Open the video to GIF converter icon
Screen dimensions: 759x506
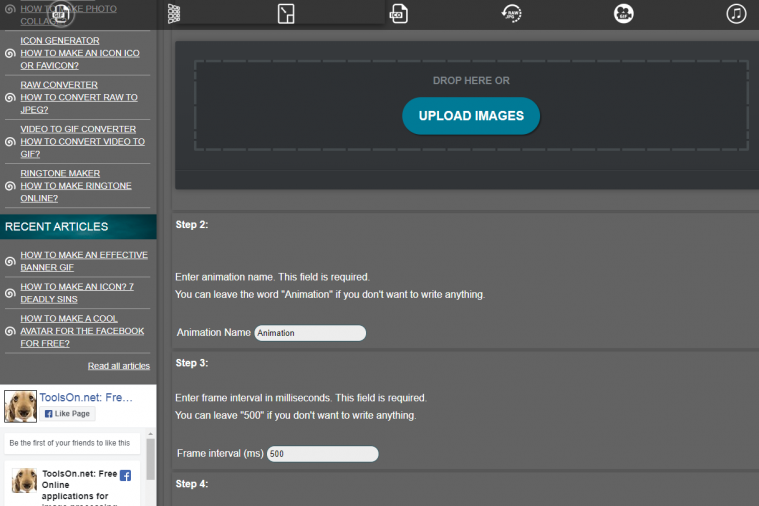624,14
